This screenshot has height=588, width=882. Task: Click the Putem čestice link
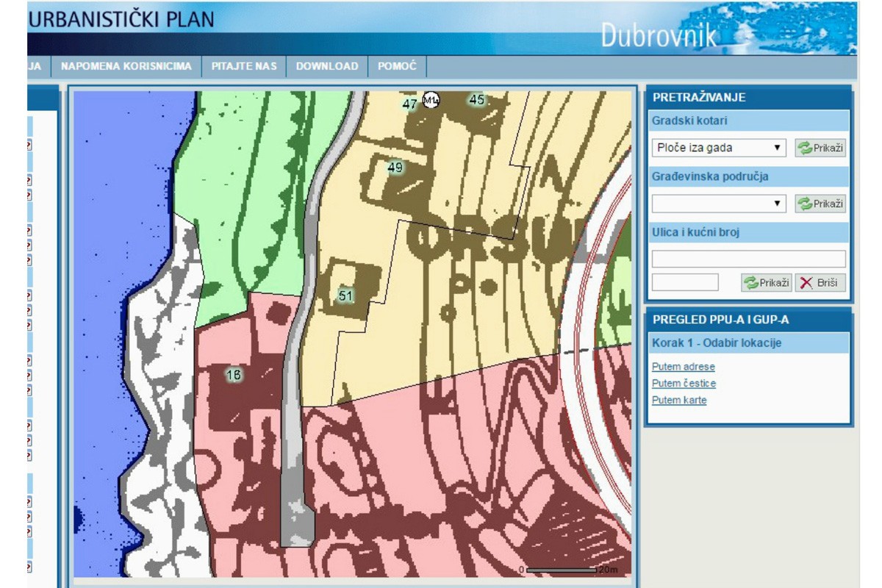684,384
